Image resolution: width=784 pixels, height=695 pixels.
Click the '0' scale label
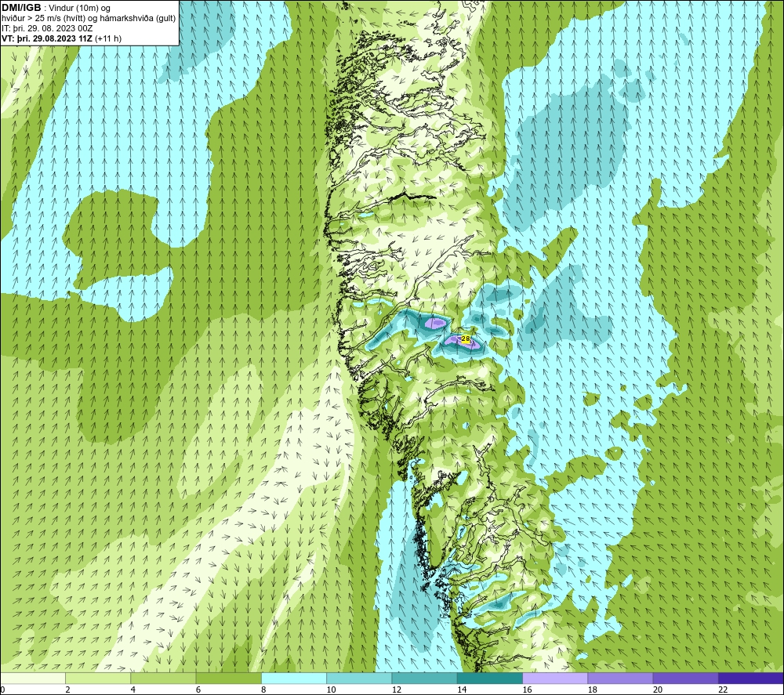click(x=2, y=690)
